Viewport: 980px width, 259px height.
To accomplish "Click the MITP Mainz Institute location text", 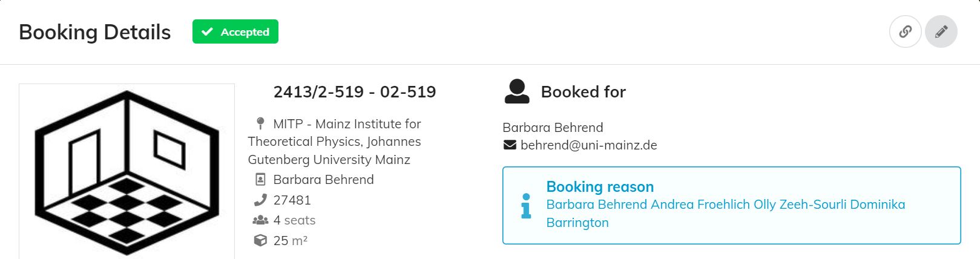I will tap(334, 142).
